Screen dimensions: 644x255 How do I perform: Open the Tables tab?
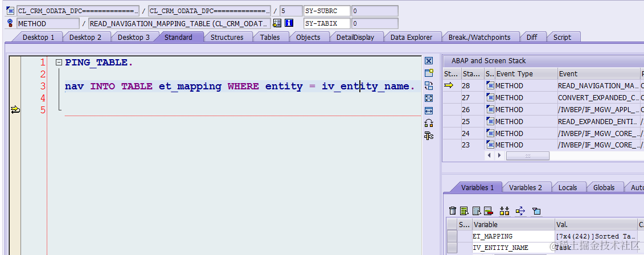pyautogui.click(x=270, y=37)
